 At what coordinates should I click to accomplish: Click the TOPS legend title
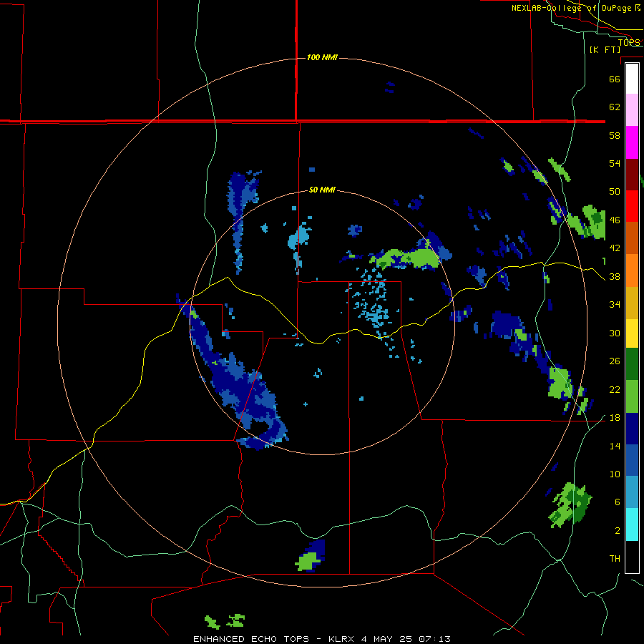[x=629, y=42]
